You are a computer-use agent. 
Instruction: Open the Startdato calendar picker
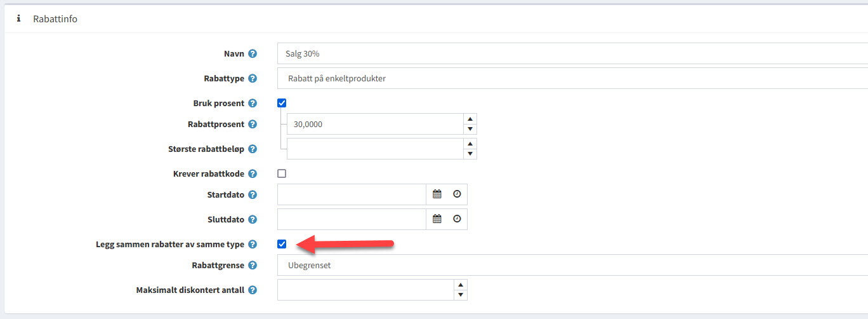437,194
